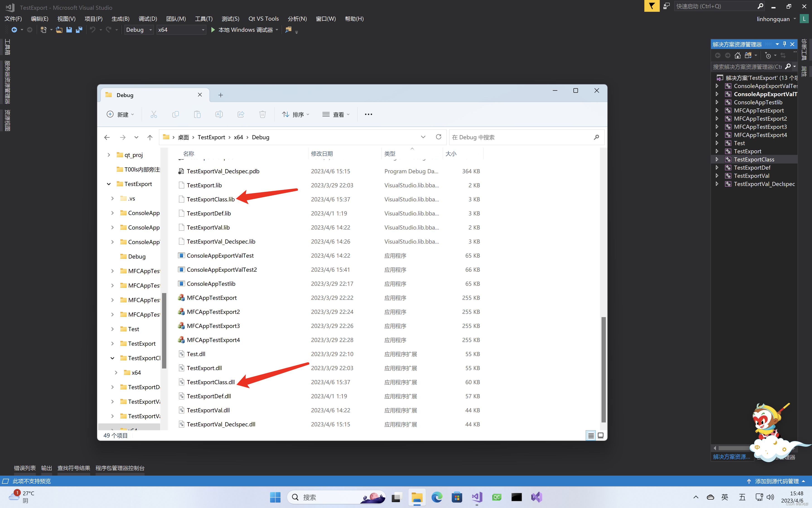Open Microsoft Store from taskbar
812x508 pixels.
coord(457,497)
